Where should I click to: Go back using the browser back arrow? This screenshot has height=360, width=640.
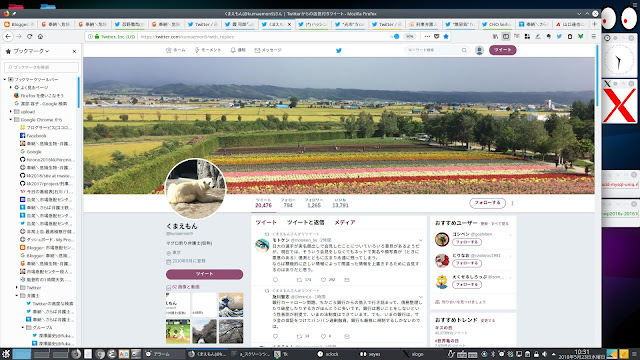pos(8,36)
